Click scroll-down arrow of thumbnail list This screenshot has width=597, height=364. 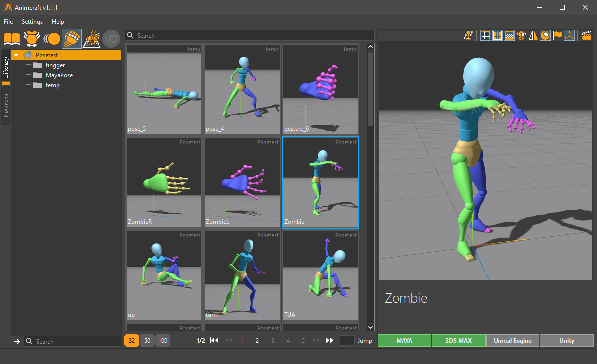point(370,327)
